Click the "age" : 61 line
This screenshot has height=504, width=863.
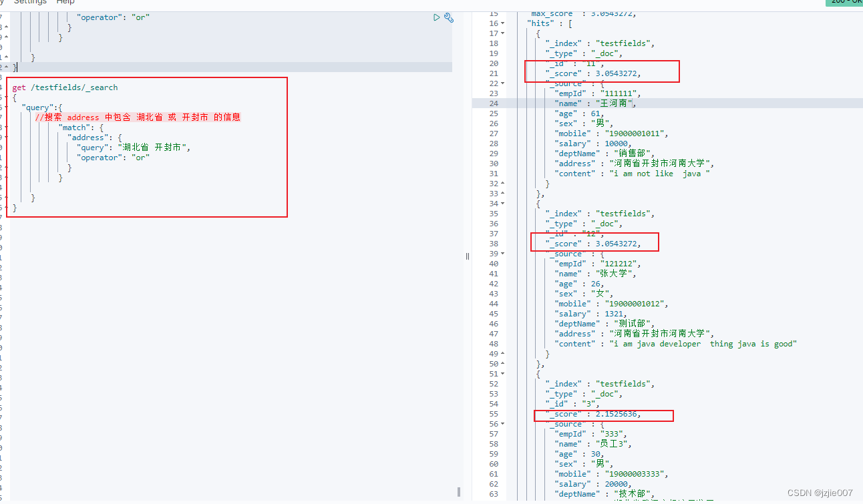pyautogui.click(x=578, y=113)
